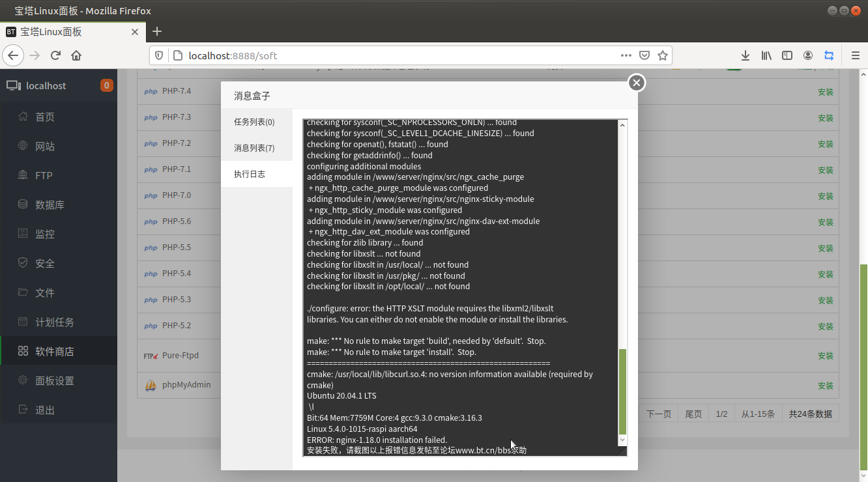Install phpMyAdmin via its 安装 link

coord(826,386)
